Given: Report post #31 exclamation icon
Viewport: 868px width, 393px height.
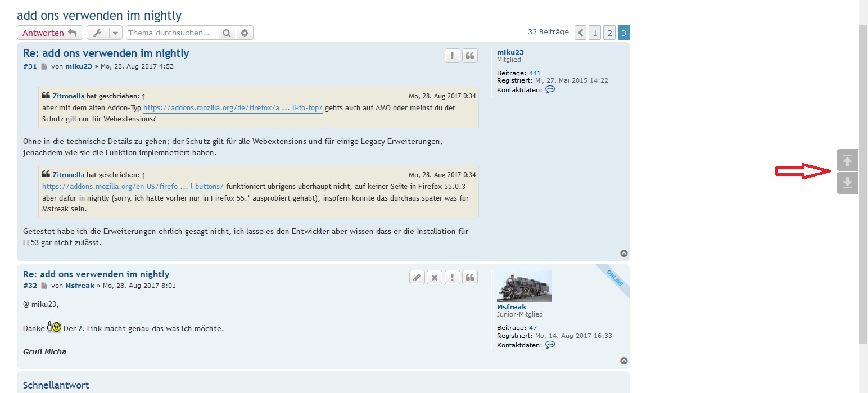Looking at the screenshot, I should 453,56.
